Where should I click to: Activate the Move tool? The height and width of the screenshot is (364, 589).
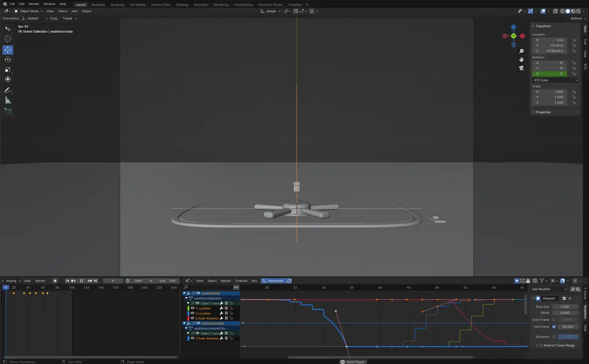[8, 50]
